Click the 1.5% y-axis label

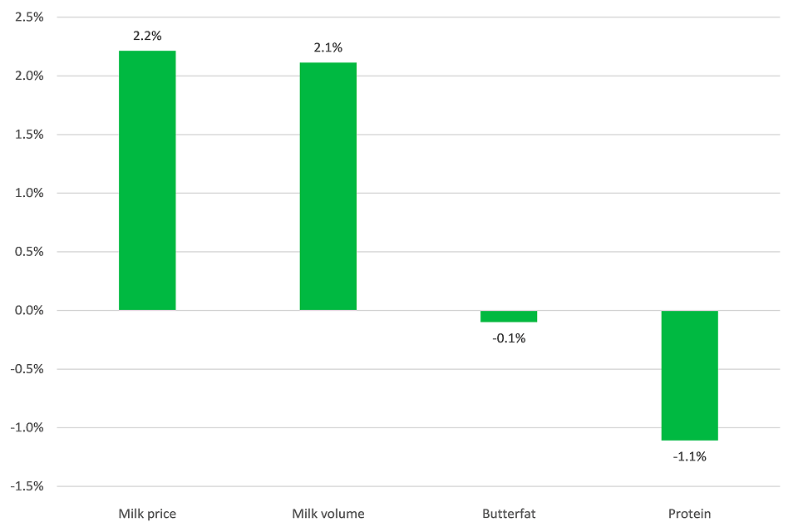pyautogui.click(x=27, y=135)
